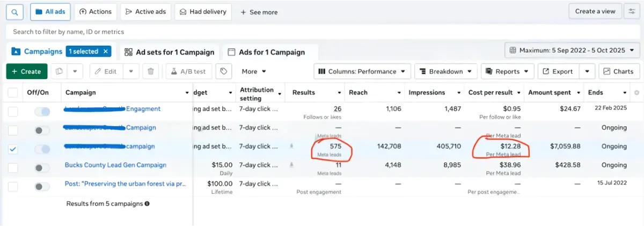Click the delete trash icon
The image size is (644, 226).
[151, 71]
